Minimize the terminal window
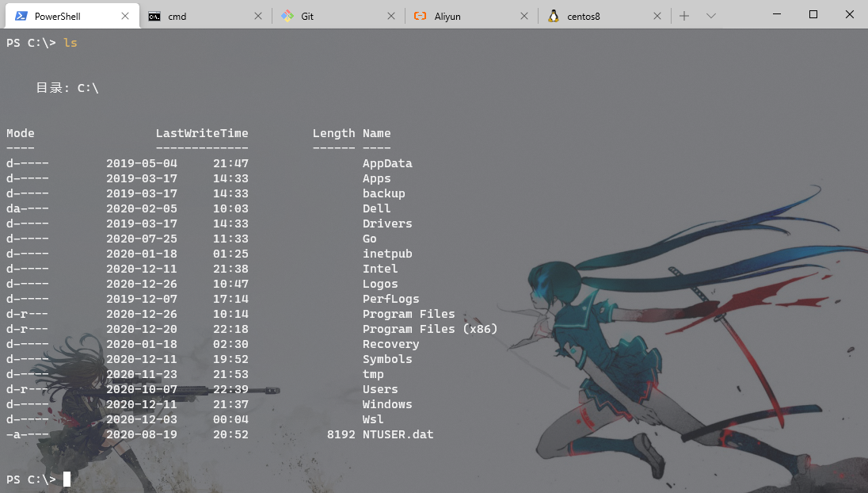The image size is (868, 493). pyautogui.click(x=777, y=14)
